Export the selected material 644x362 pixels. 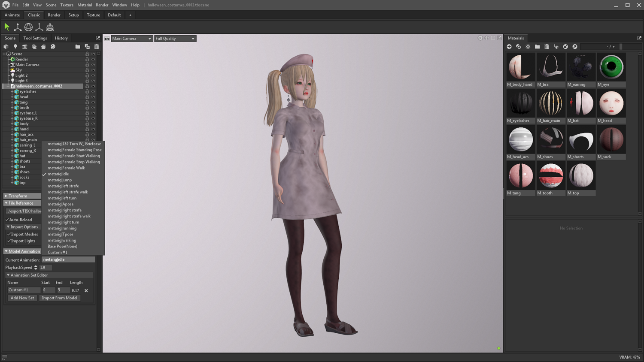[x=575, y=47]
